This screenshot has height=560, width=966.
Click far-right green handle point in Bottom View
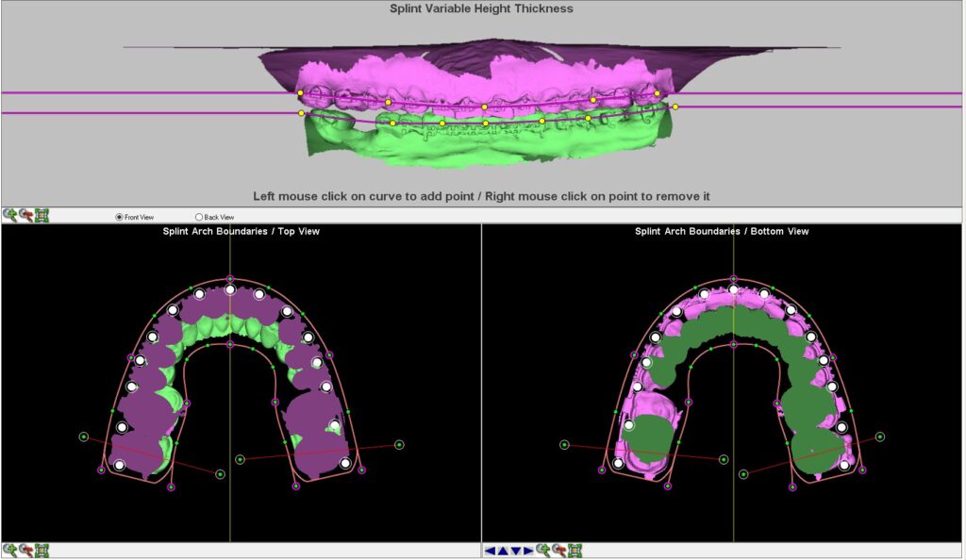pyautogui.click(x=880, y=436)
